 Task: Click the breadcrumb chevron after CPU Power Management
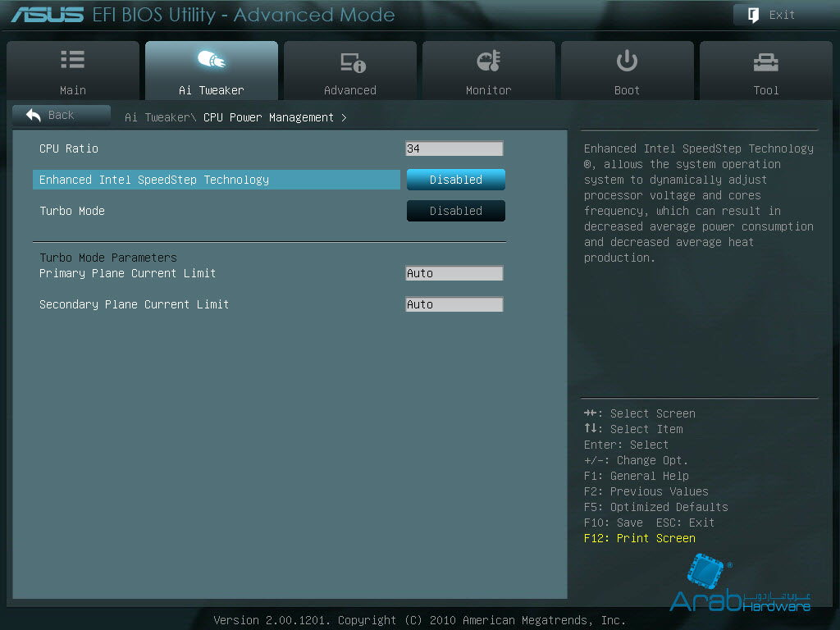(344, 117)
